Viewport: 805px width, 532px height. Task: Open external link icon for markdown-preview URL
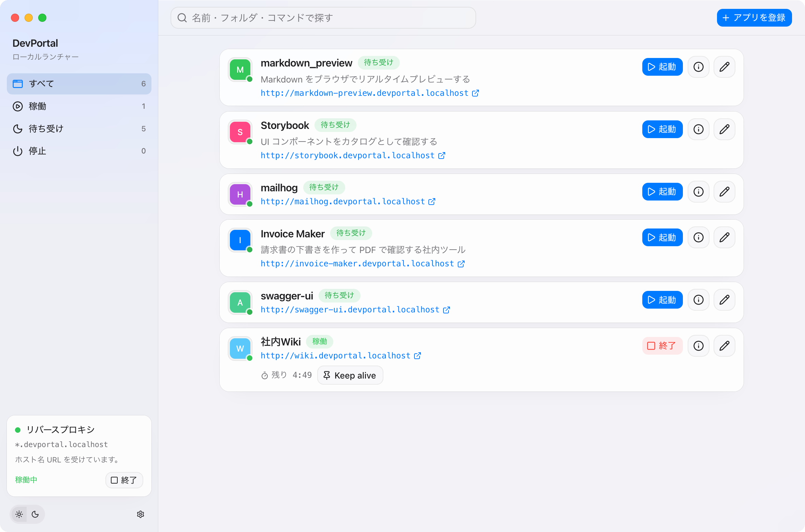475,93
